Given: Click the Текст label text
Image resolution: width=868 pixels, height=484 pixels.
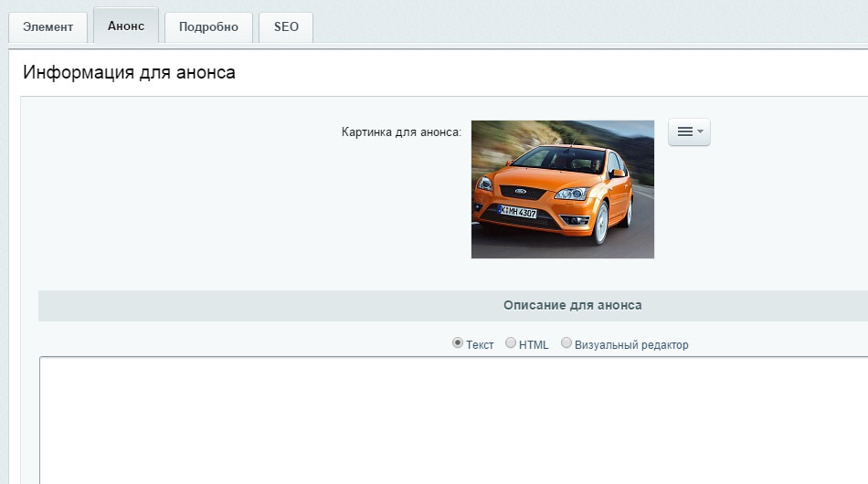Looking at the screenshot, I should (480, 345).
